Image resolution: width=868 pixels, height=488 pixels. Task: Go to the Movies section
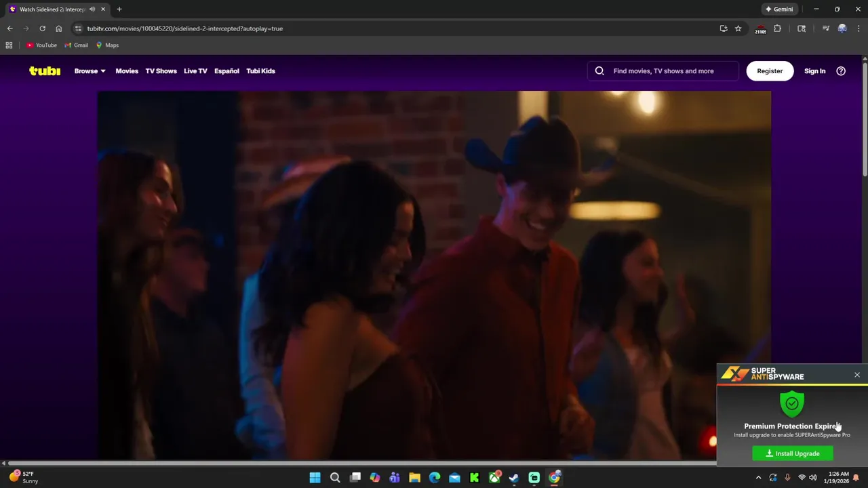(x=127, y=70)
